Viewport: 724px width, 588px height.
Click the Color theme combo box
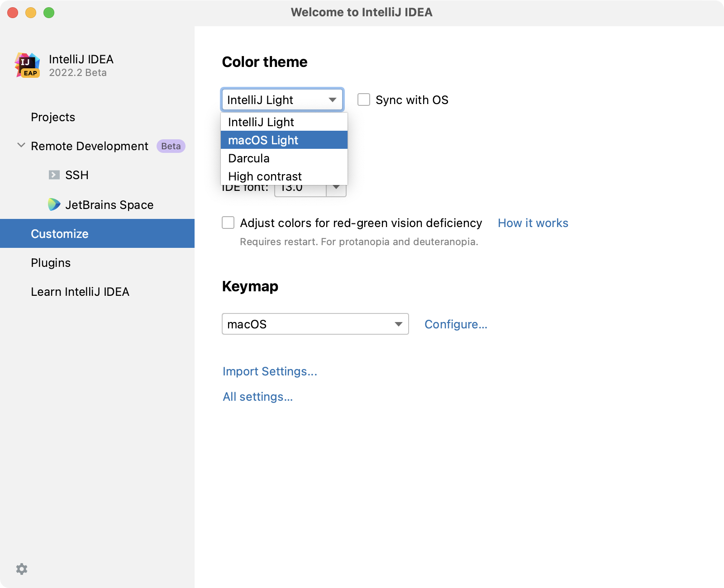pos(282,100)
